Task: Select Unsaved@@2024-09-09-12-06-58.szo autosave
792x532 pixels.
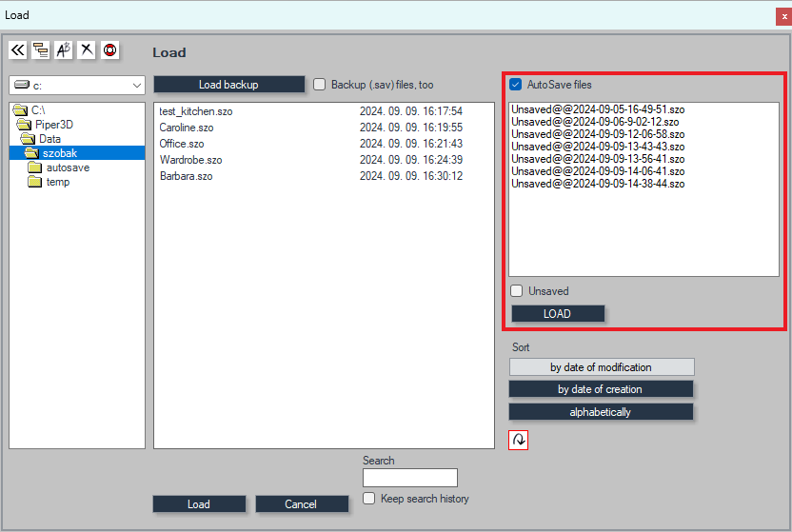Action: tap(598, 134)
